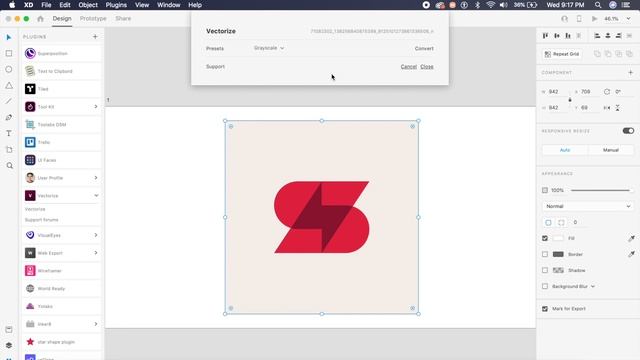The width and height of the screenshot is (640, 360).
Task: Open the Layers panel icon
Action: click(x=9, y=345)
